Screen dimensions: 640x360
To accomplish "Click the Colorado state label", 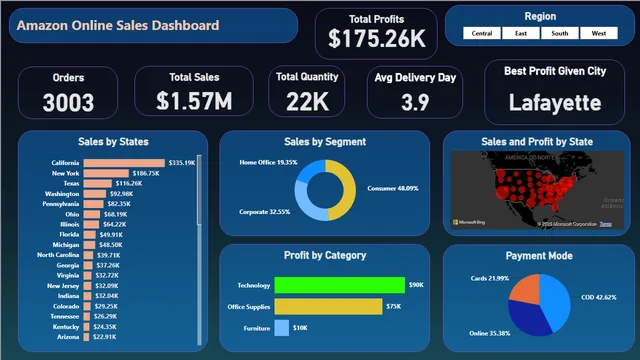I will (66, 306).
